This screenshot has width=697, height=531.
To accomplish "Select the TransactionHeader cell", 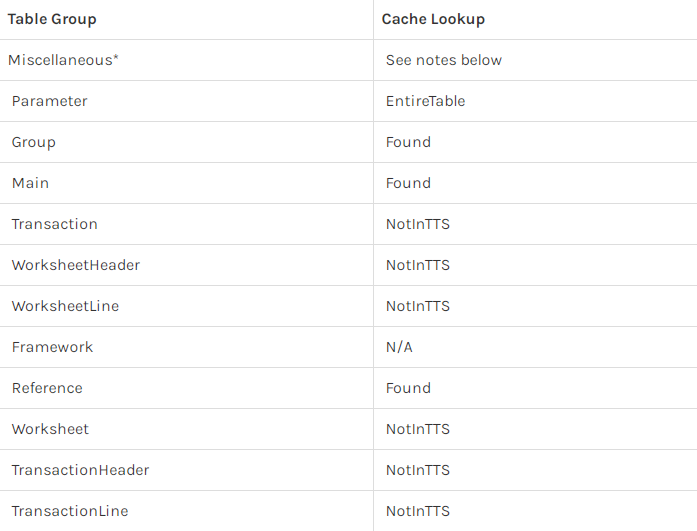I will click(81, 470).
